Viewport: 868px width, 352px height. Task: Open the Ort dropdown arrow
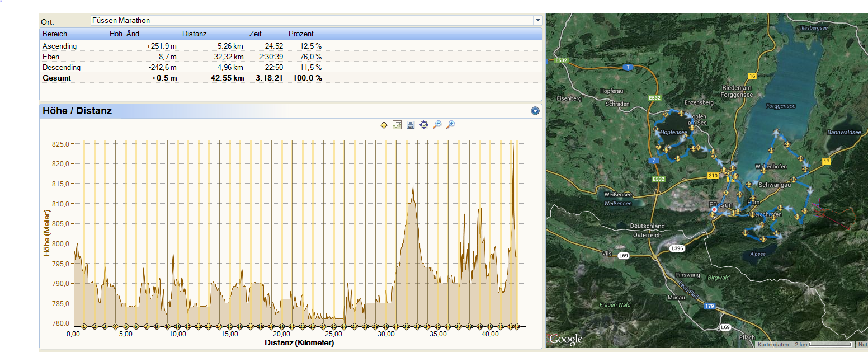tap(537, 21)
